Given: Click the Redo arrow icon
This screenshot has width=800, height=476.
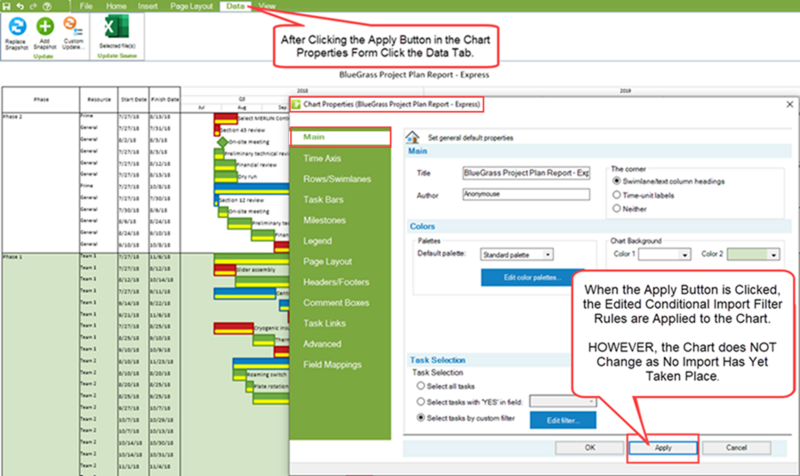Looking at the screenshot, I should click(x=33, y=6).
